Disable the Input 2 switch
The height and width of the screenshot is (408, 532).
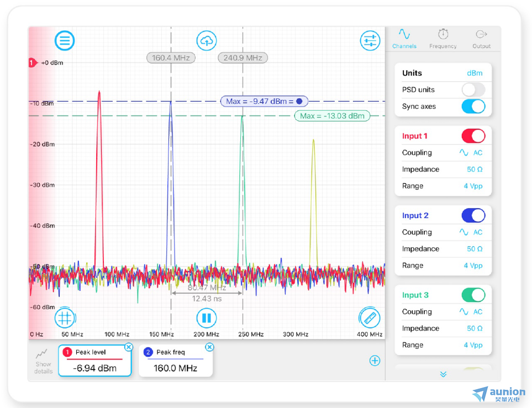click(x=473, y=215)
